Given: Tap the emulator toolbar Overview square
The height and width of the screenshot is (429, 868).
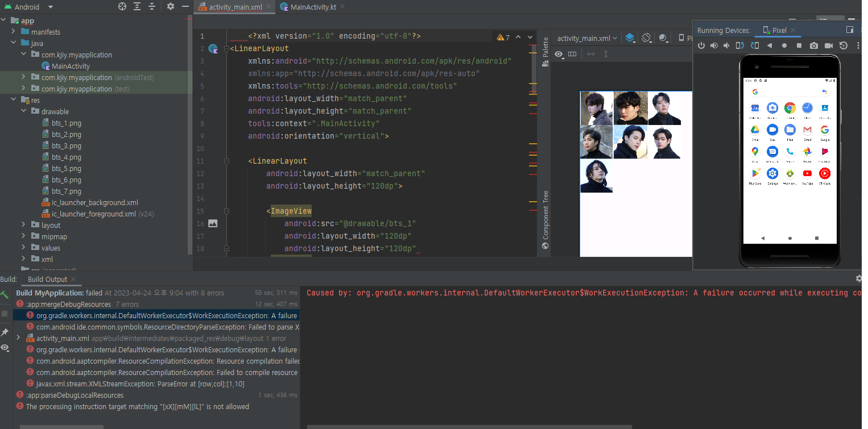Looking at the screenshot, I should pyautogui.click(x=799, y=45).
